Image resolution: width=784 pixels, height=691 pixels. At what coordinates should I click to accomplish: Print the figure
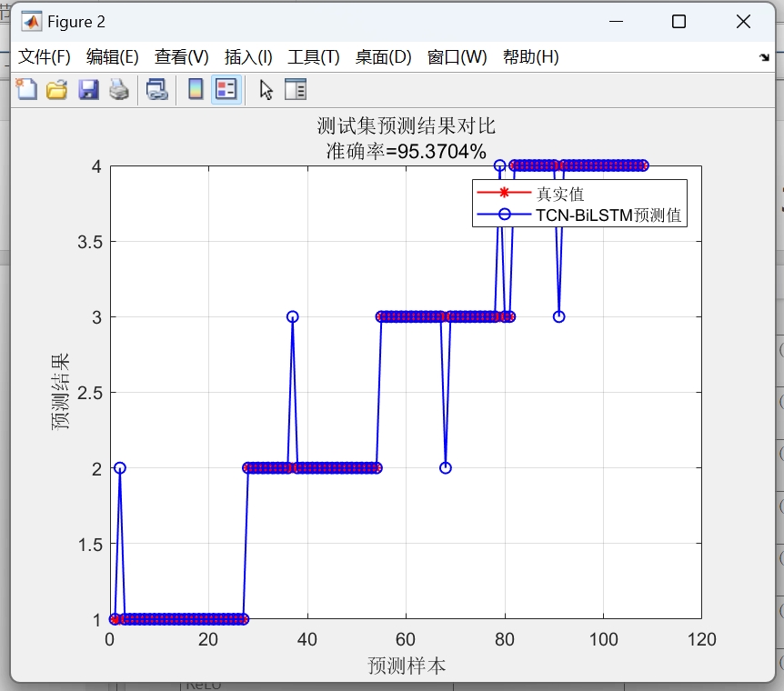pos(119,89)
